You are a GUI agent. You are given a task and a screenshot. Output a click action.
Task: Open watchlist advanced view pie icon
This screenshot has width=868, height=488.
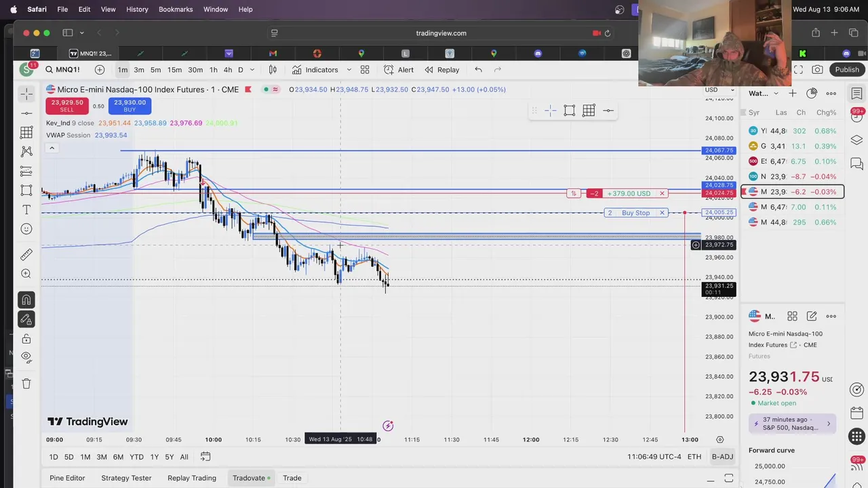coord(812,94)
